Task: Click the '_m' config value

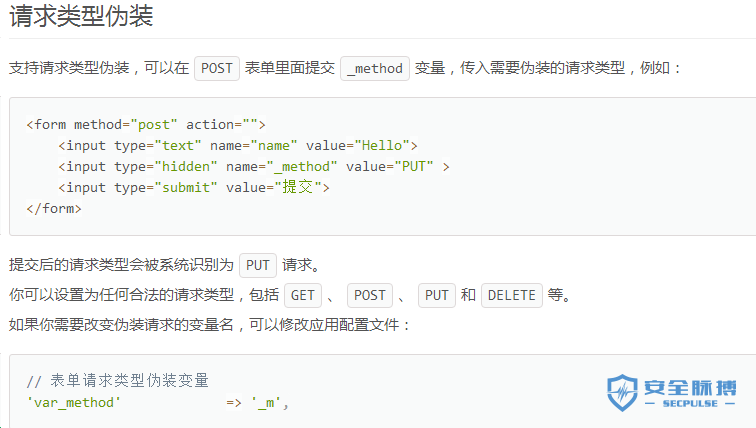Action: pos(266,402)
